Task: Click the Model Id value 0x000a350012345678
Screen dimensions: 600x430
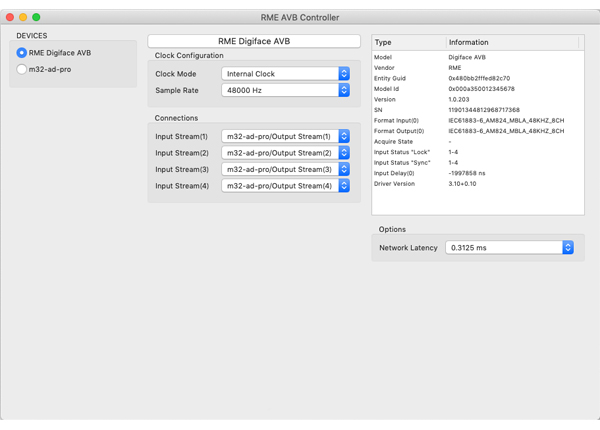Action: tap(481, 89)
